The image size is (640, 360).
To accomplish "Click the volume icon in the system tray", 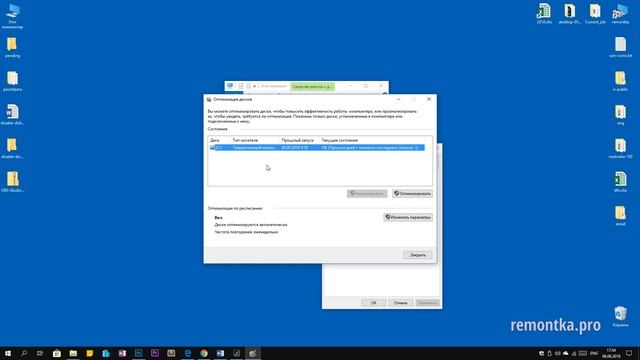I will 558,353.
